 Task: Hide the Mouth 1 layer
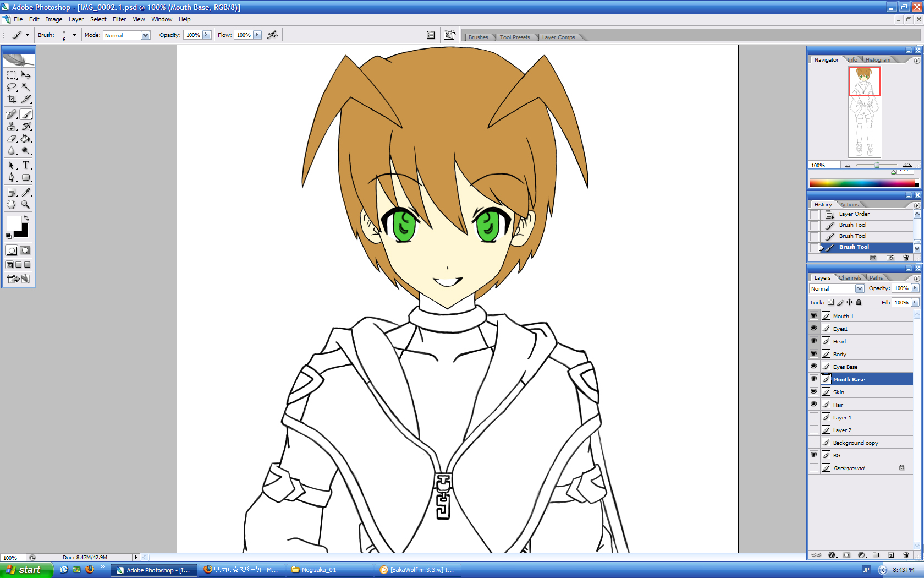pyautogui.click(x=813, y=316)
